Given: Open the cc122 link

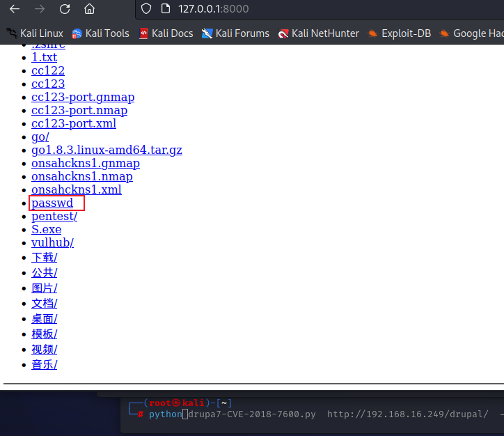Looking at the screenshot, I should point(48,70).
